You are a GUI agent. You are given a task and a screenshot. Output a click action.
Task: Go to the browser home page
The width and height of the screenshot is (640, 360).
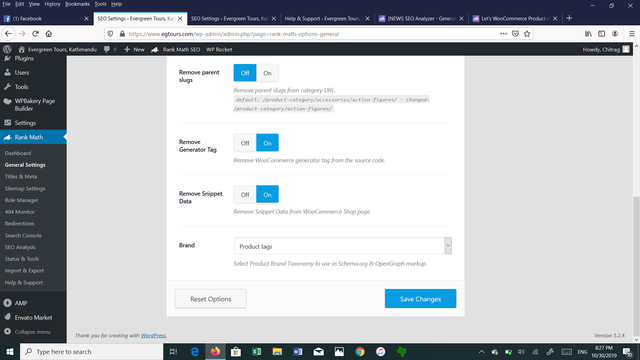[49, 34]
